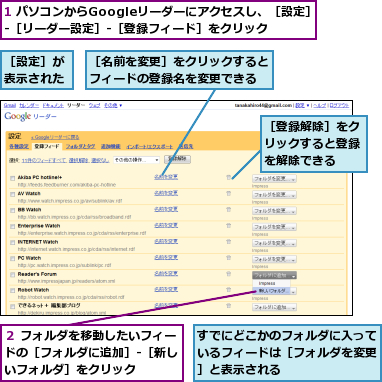
Task: Click the 11件のフィードすべて select link
Action: tap(44, 160)
